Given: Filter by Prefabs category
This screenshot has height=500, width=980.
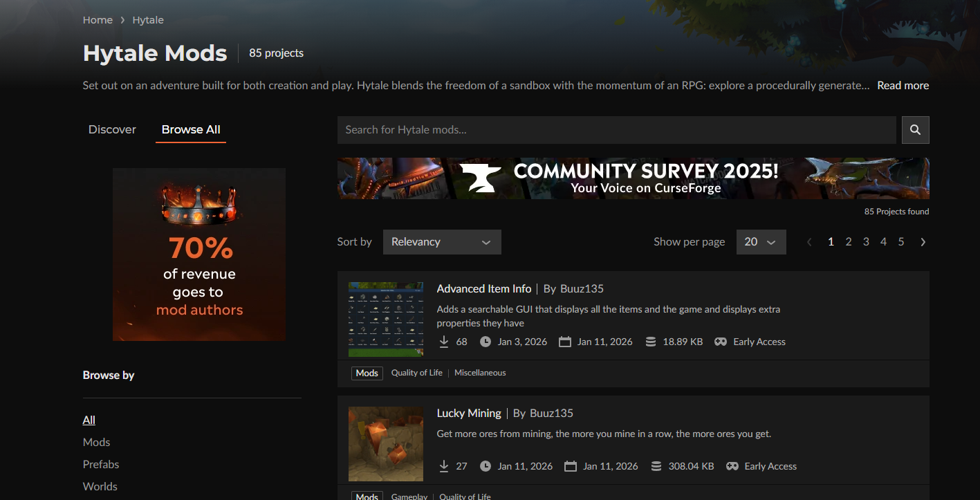Looking at the screenshot, I should 101,464.
